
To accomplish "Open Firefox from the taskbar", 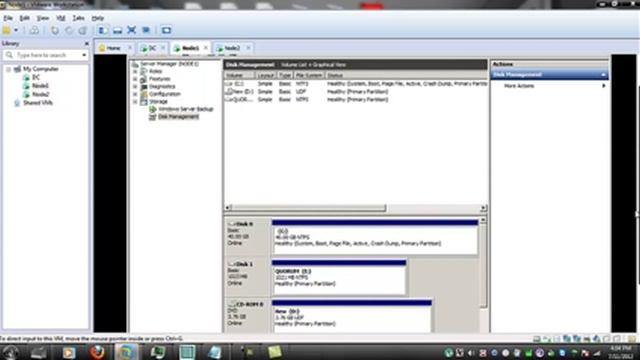I will pyautogui.click(x=97, y=352).
